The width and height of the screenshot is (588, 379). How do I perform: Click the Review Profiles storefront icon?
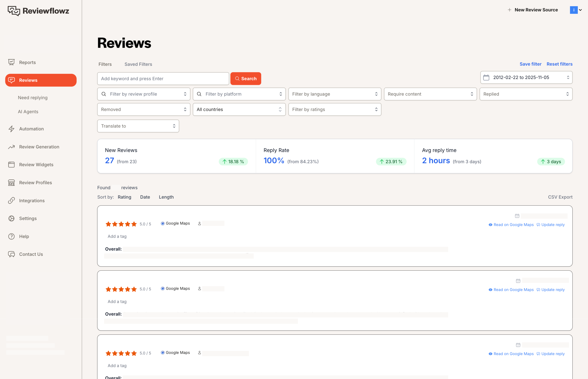point(11,183)
